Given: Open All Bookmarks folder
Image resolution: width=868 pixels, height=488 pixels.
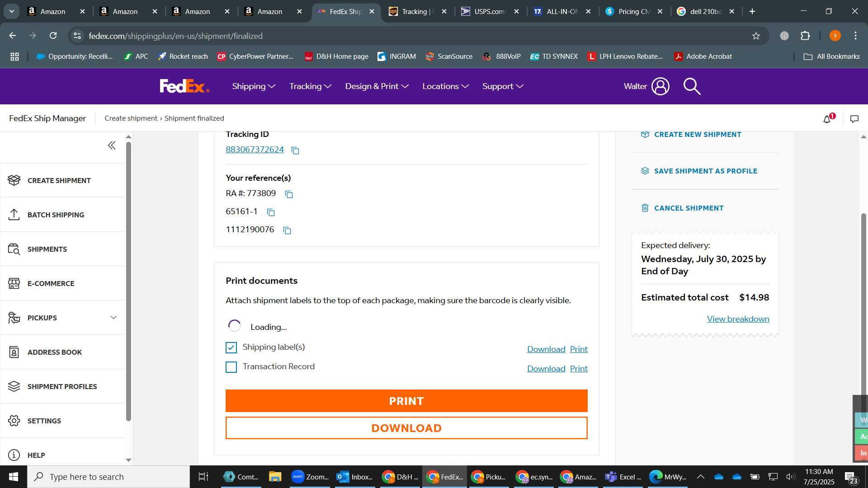Looking at the screenshot, I should pos(832,56).
